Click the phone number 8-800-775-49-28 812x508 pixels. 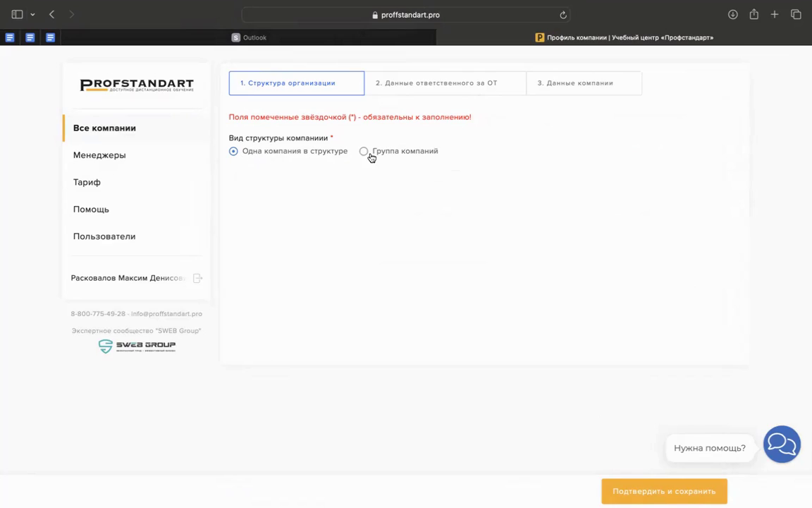click(98, 314)
